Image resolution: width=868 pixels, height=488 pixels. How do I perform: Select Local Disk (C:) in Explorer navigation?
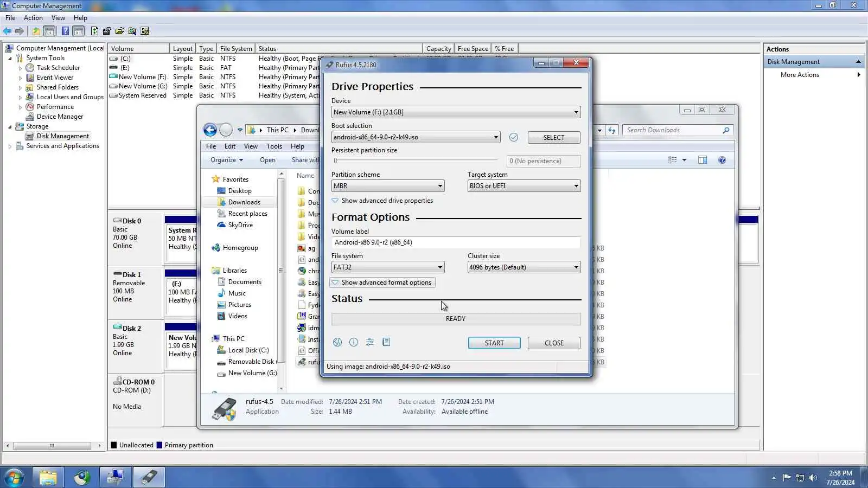click(248, 350)
